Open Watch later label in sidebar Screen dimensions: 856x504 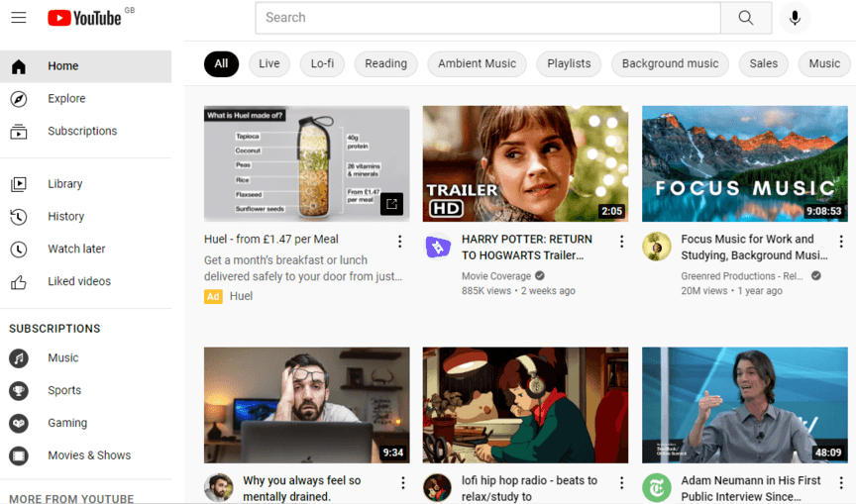tap(76, 250)
